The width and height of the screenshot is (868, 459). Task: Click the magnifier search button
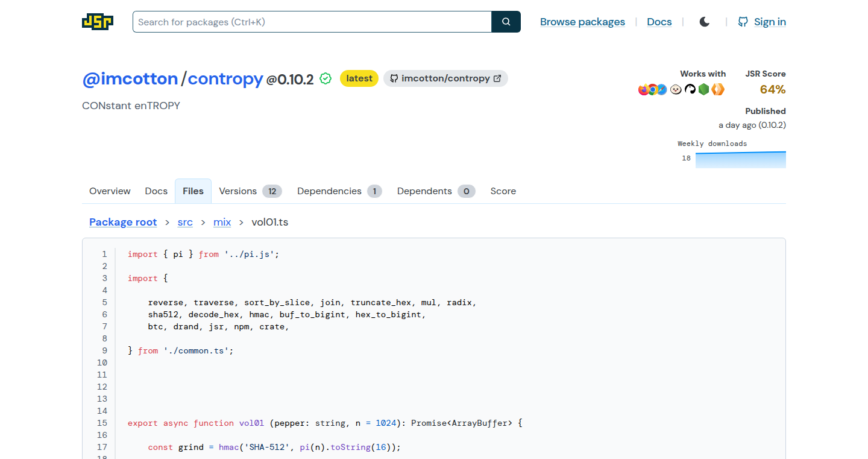506,22
